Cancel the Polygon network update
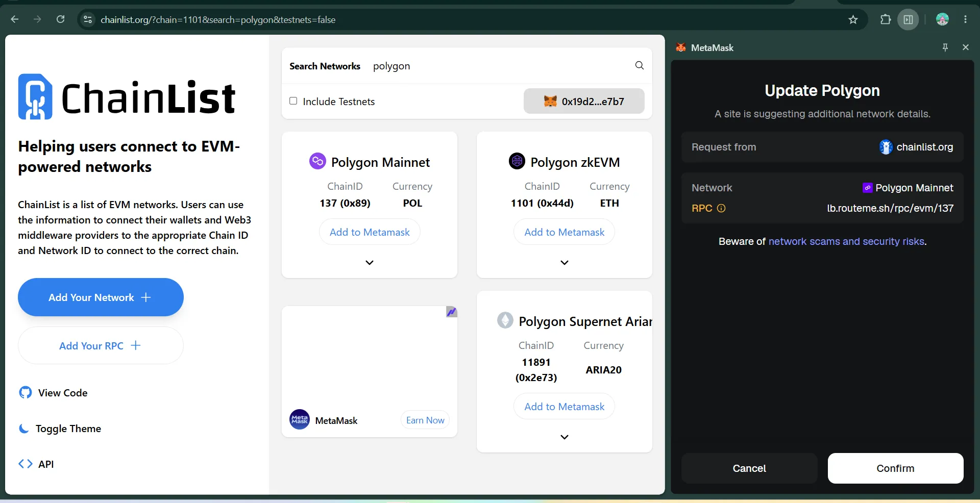Screen dimensions: 980x503 [x=749, y=468]
